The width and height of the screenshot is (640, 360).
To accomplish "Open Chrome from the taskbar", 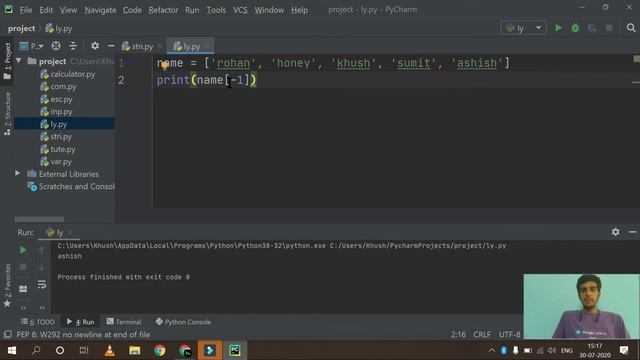I will tap(160, 350).
